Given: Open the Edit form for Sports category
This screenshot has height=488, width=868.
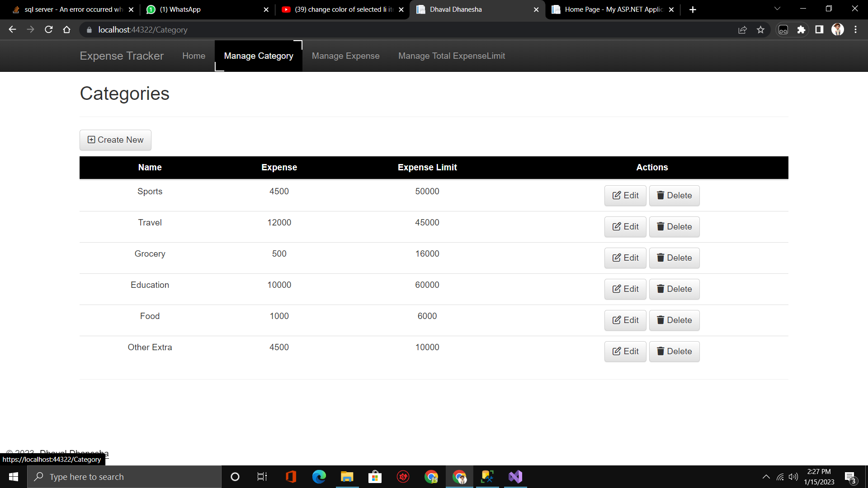Looking at the screenshot, I should pos(625,195).
